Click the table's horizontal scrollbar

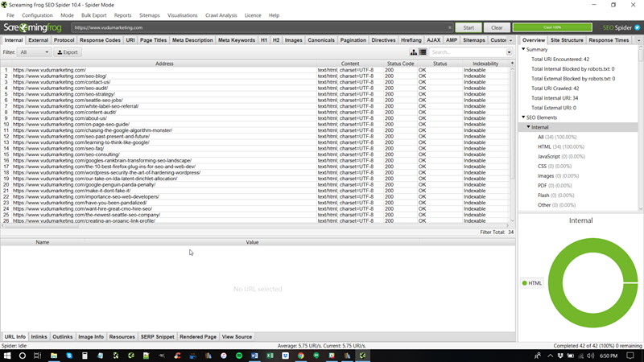pyautogui.click(x=41, y=225)
